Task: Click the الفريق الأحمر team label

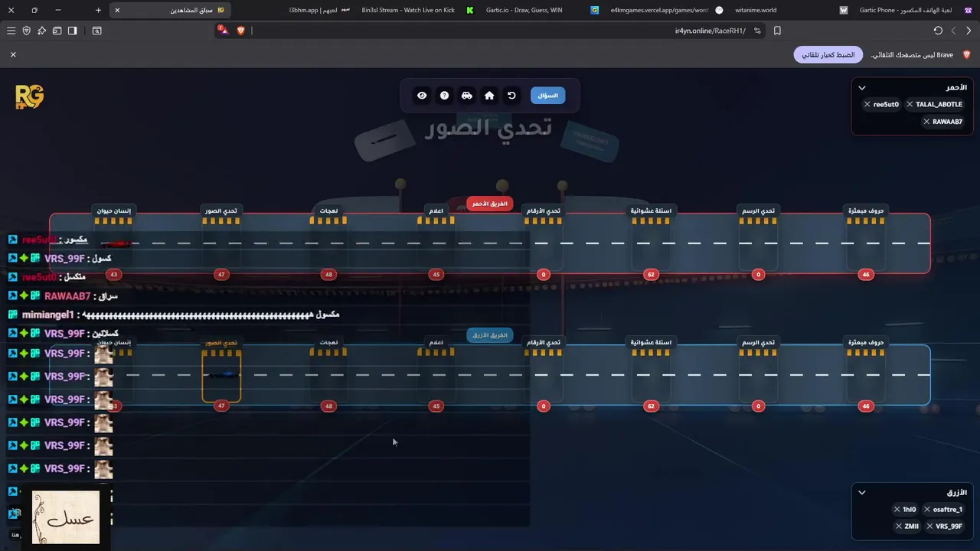Action: point(490,204)
